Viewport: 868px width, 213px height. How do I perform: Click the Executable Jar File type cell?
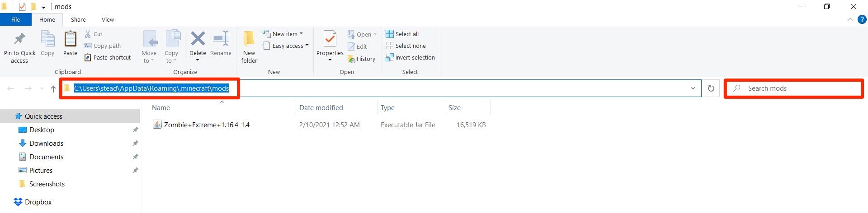(408, 125)
